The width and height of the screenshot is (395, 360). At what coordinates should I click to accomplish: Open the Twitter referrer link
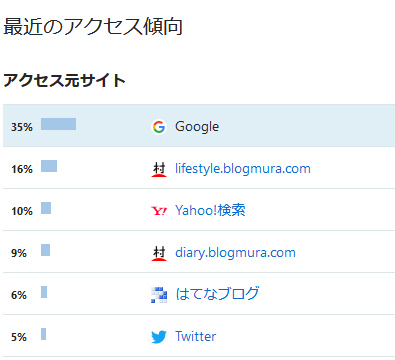pyautogui.click(x=196, y=336)
